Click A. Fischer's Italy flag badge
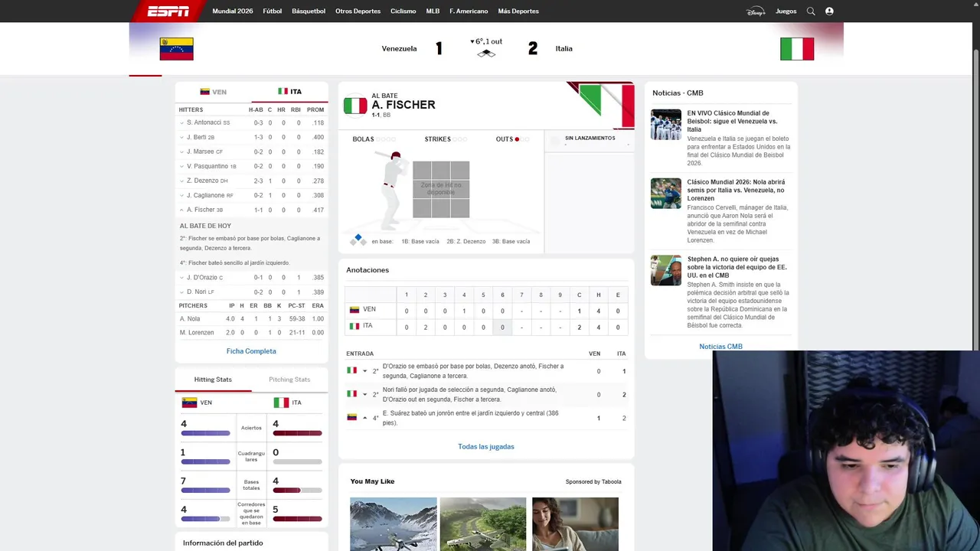Image resolution: width=980 pixels, height=551 pixels. 355,106
